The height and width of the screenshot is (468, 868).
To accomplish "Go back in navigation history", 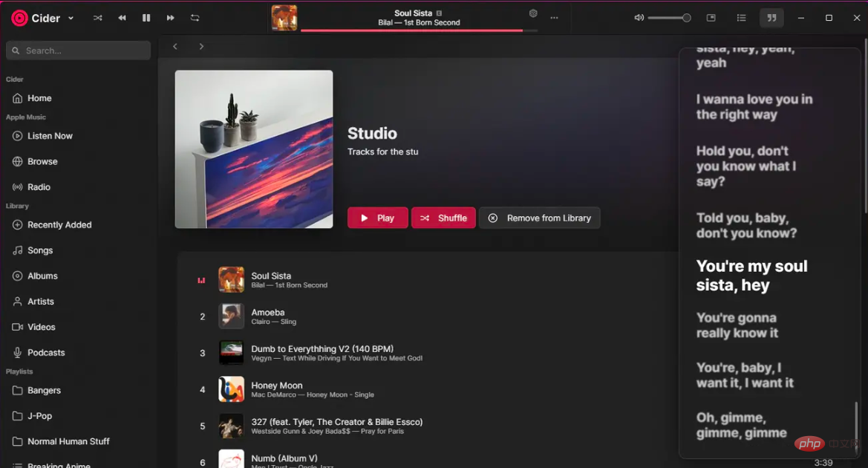I will [x=175, y=47].
